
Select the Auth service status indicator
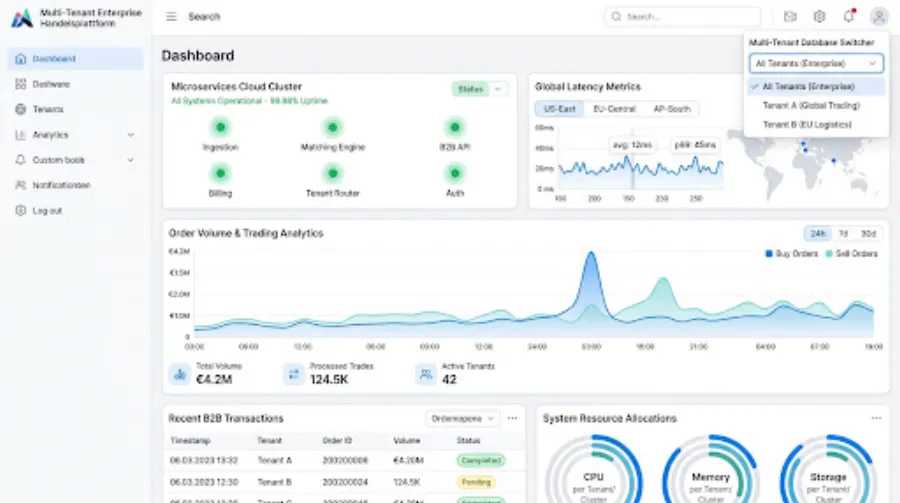click(x=455, y=173)
